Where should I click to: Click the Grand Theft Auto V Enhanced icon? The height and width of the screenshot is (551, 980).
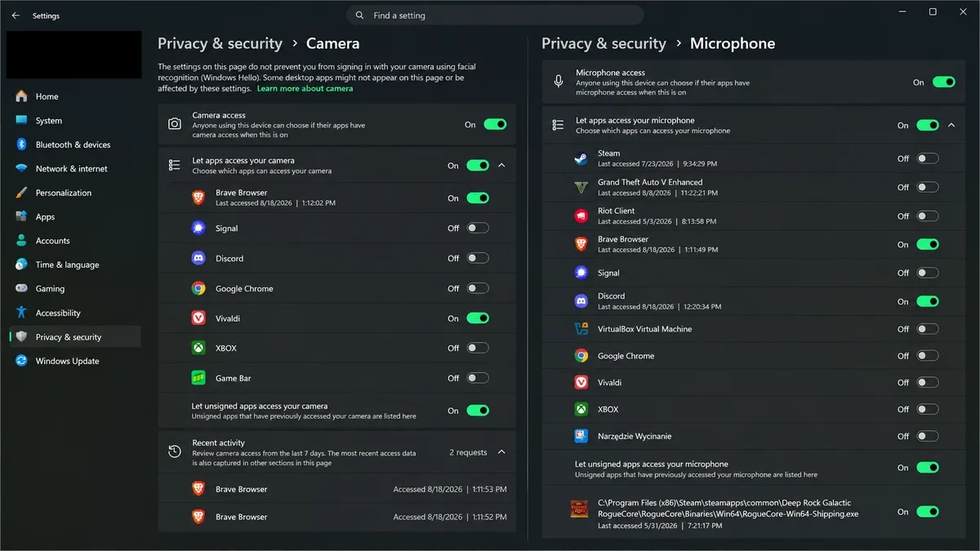[581, 187]
